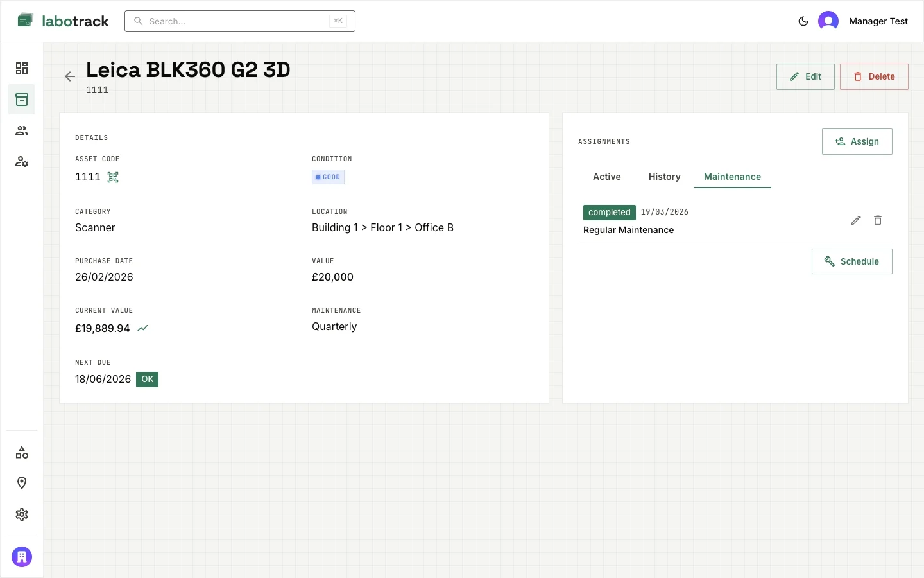Click the Delete asset button
Image resolution: width=924 pixels, height=578 pixels.
tap(874, 76)
